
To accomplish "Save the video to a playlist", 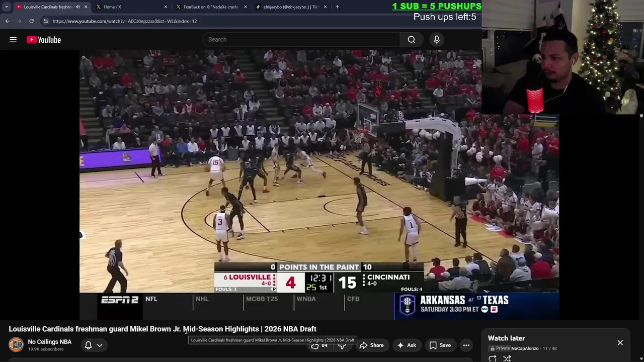I will click(440, 345).
